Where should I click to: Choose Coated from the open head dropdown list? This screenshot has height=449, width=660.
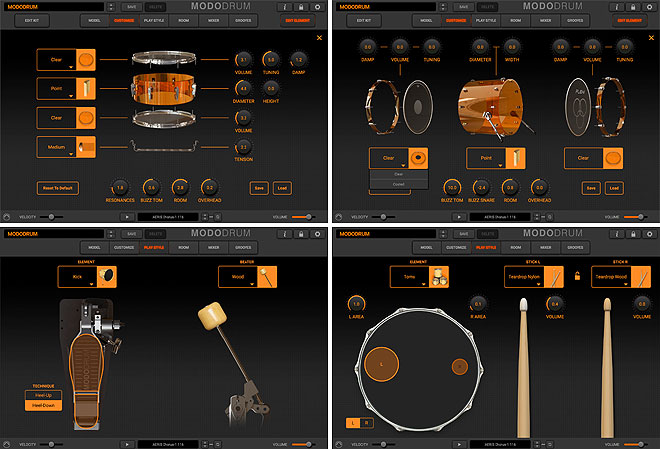point(399,184)
